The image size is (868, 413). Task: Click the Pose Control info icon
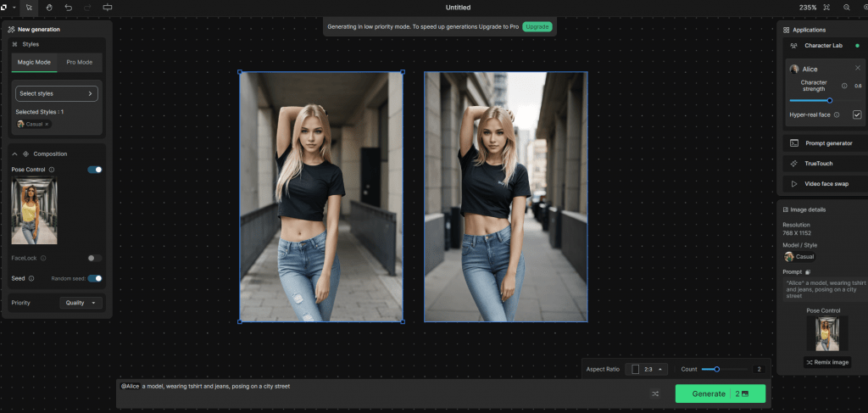[52, 170]
